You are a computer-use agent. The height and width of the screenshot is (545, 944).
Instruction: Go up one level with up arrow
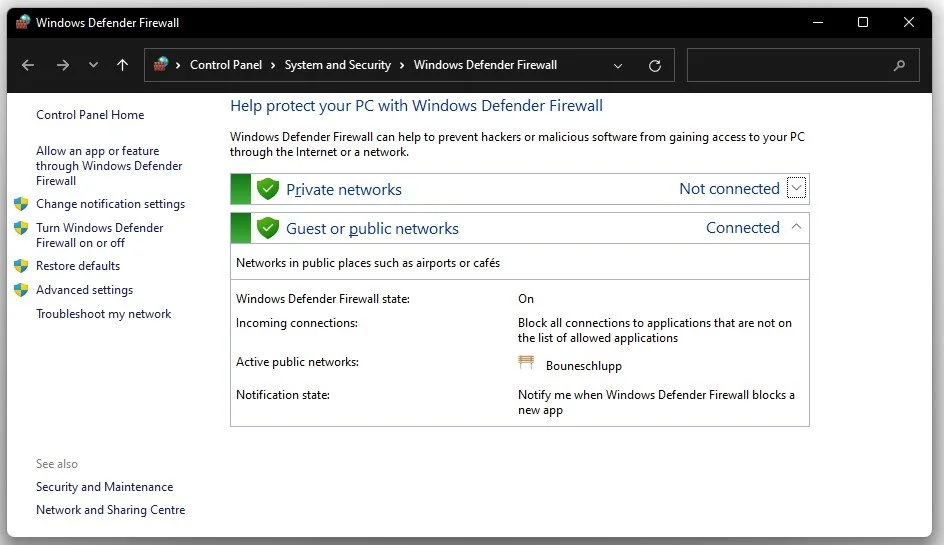coord(122,65)
